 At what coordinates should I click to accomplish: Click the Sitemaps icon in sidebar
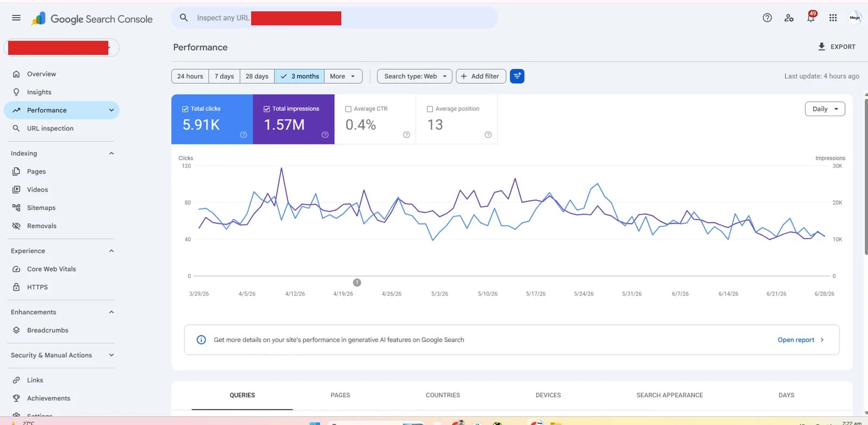tap(16, 208)
